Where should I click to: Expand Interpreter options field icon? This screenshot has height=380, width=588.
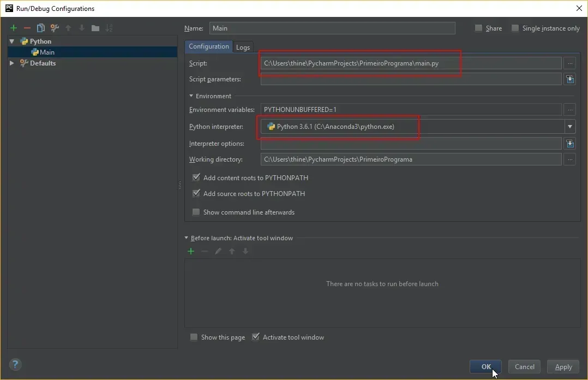tap(570, 143)
